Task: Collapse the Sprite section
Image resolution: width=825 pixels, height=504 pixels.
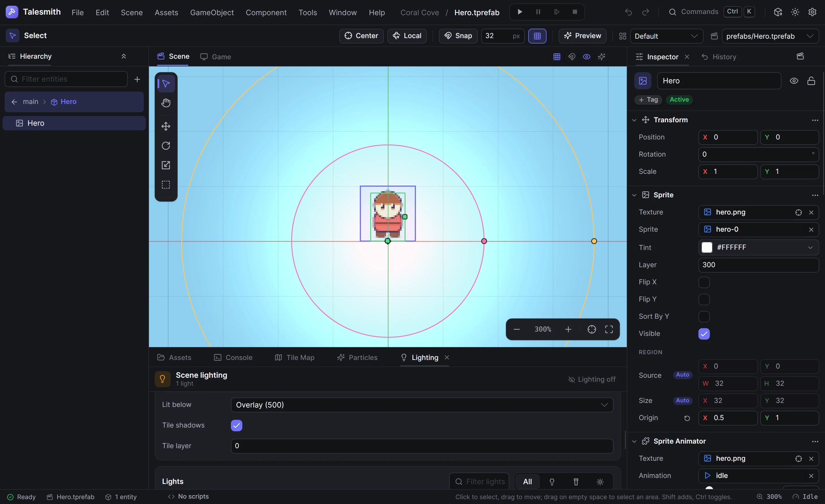Action: [634, 195]
